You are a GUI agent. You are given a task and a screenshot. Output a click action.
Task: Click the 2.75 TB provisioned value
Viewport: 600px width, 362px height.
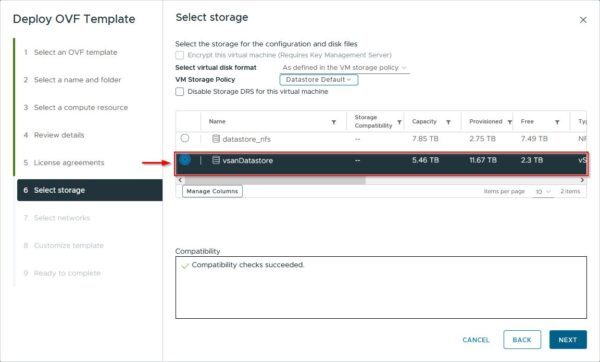pyautogui.click(x=482, y=139)
